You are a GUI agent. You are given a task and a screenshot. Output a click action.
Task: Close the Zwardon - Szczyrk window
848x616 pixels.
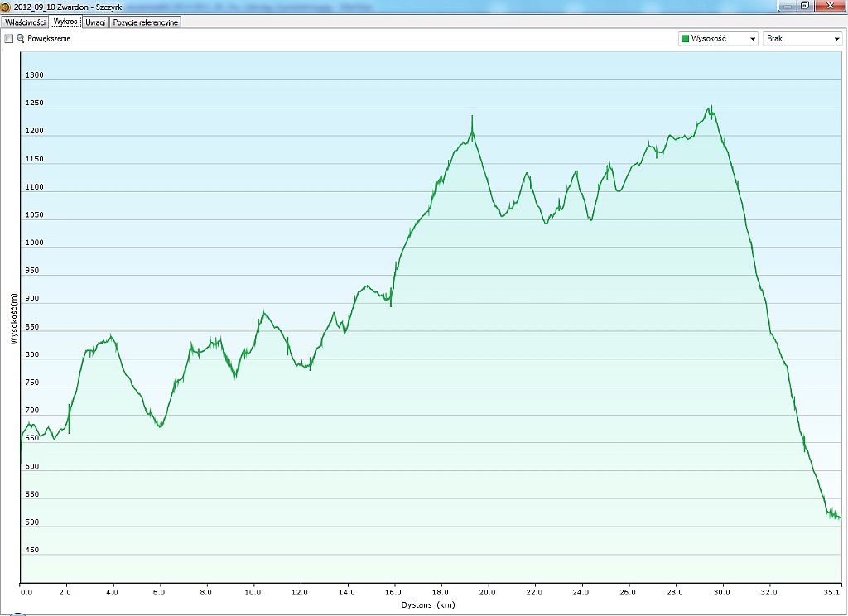tap(829, 5)
